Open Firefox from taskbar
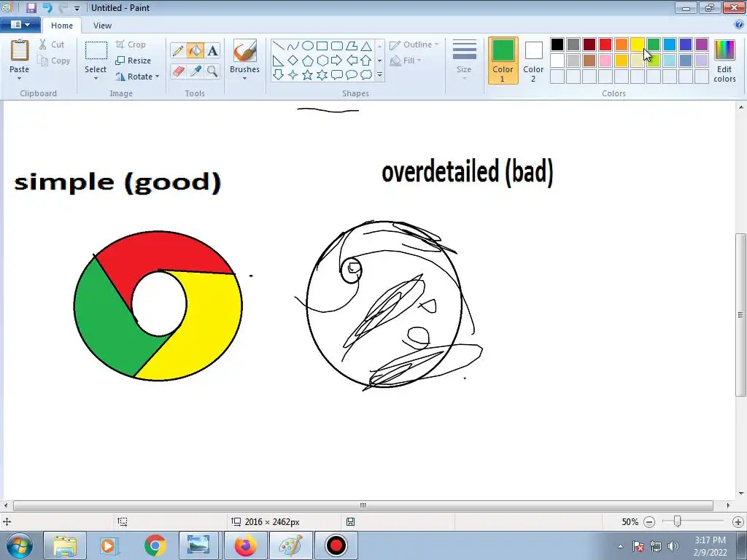Viewport: 747px width, 560px height. click(x=246, y=545)
